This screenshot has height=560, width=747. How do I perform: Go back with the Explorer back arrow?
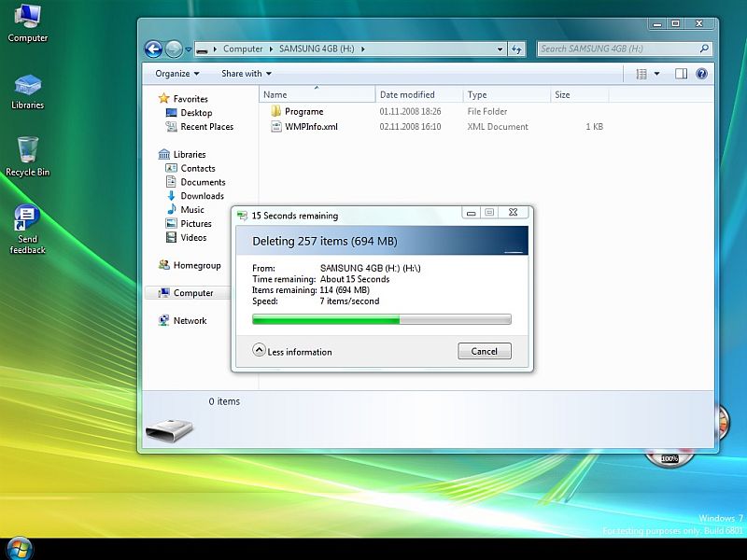[x=153, y=49]
